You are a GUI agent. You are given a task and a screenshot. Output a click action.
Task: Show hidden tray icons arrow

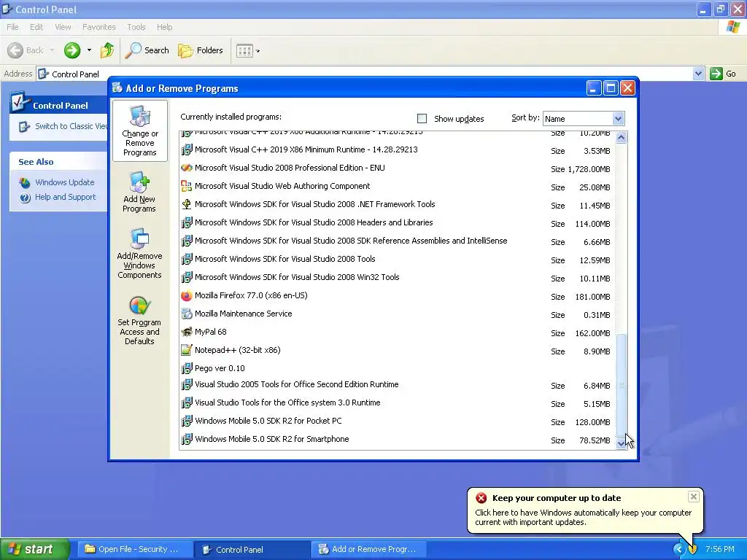[679, 550]
